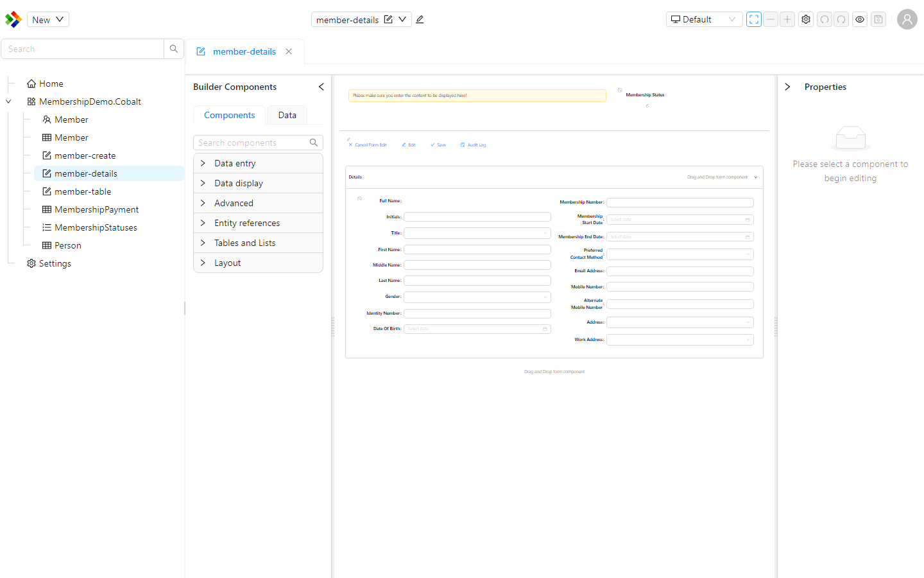Click the save disk icon
Image resolution: width=924 pixels, height=578 pixels.
pos(878,19)
